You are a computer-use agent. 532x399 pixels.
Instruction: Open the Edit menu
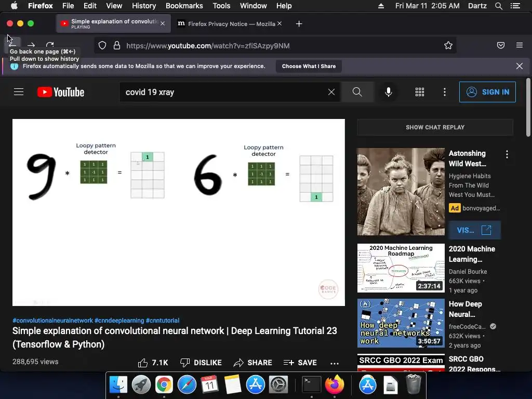click(x=90, y=6)
